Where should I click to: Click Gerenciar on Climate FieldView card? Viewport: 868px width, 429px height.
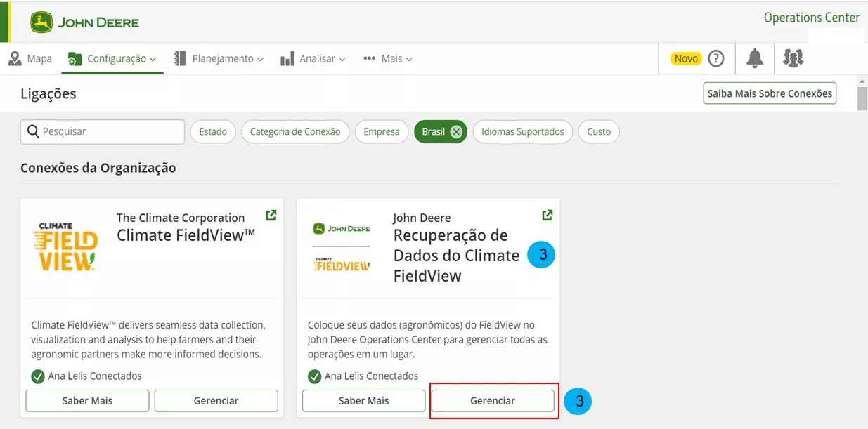coord(216,400)
